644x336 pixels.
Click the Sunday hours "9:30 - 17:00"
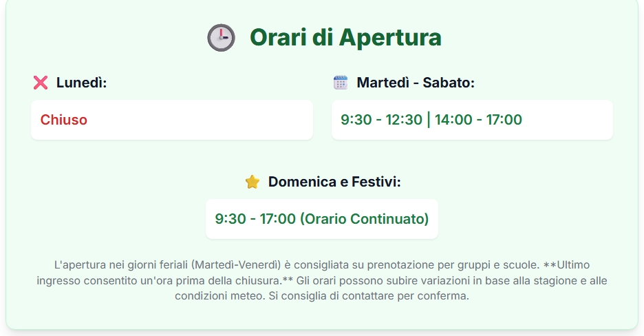pyautogui.click(x=255, y=219)
